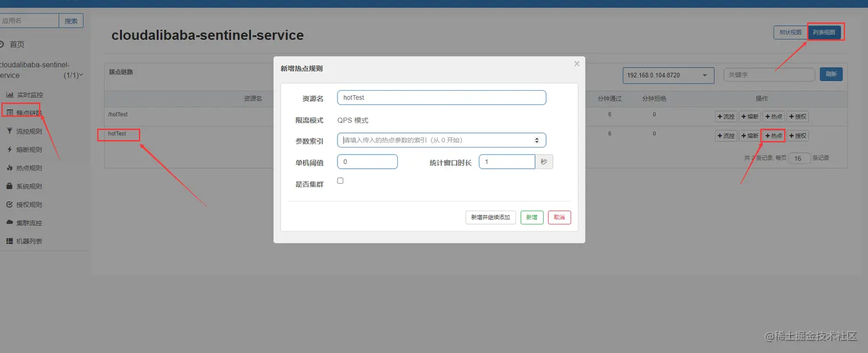Switch to 列表视图
868x353 pixels.
coord(824,33)
